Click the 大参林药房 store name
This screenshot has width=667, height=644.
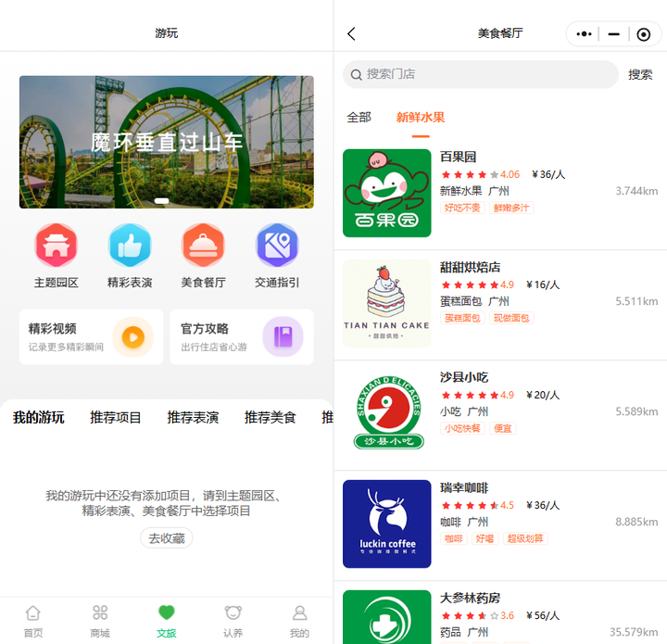(470, 598)
